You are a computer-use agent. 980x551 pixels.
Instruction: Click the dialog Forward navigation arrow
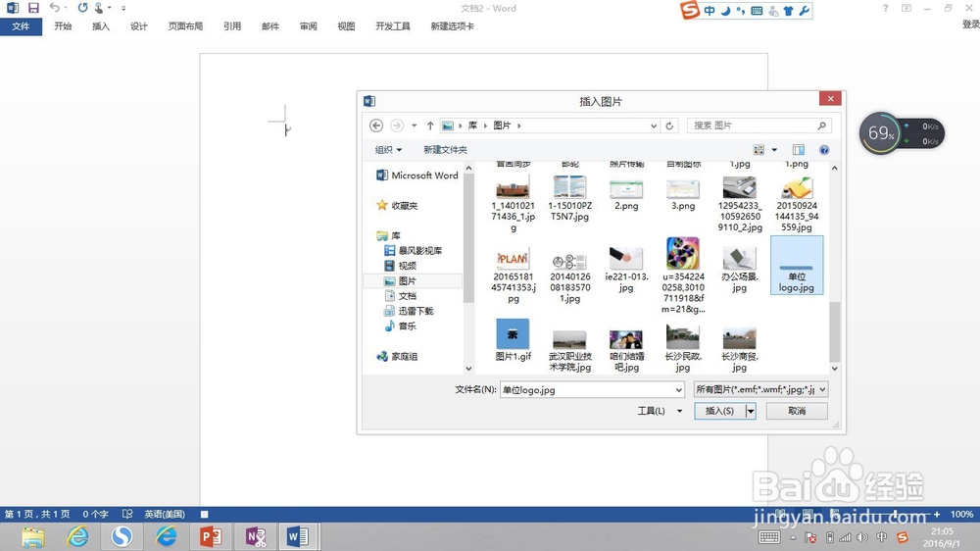point(396,125)
